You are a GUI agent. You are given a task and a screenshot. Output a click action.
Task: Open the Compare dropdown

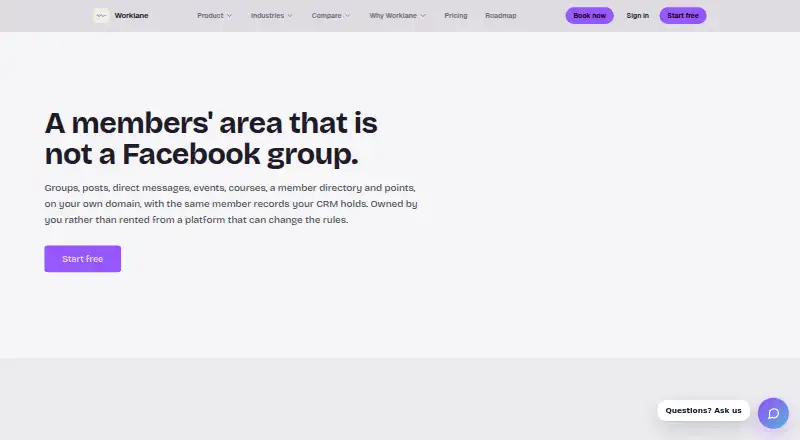[331, 16]
